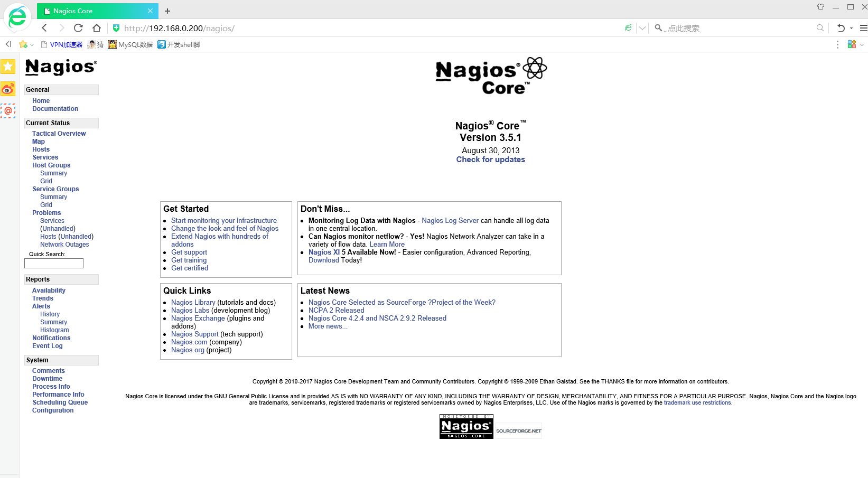The image size is (868, 478).
Task: Open the mail sidebar icon
Action: [8, 111]
